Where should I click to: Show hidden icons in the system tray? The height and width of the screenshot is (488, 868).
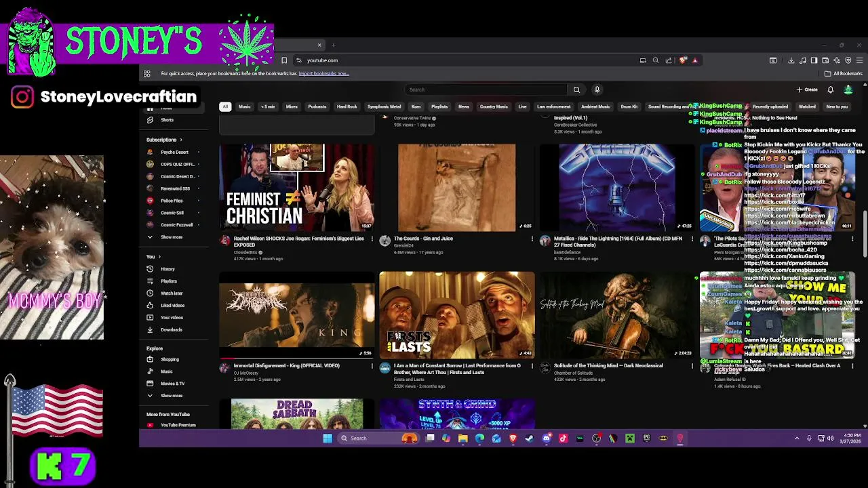coord(797,439)
